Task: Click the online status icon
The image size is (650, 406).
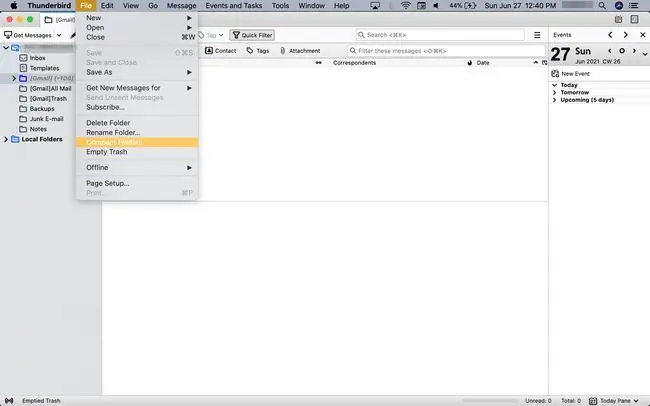Action: tap(9, 401)
